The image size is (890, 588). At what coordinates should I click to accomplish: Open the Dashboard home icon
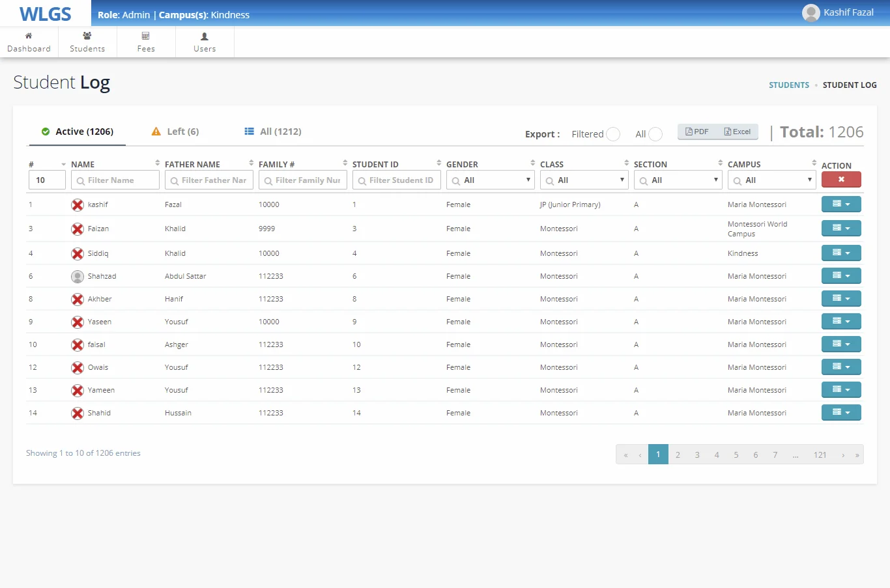(x=29, y=36)
